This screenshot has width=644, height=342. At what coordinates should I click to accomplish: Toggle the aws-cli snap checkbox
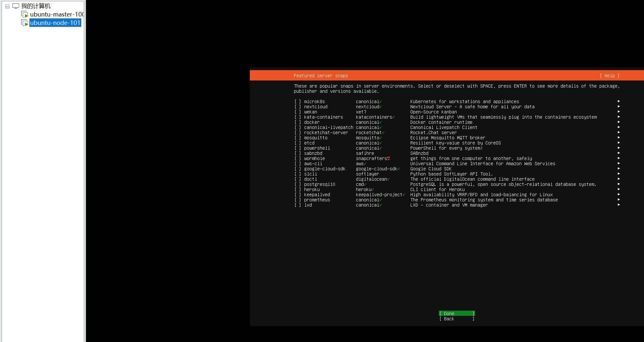coord(298,164)
